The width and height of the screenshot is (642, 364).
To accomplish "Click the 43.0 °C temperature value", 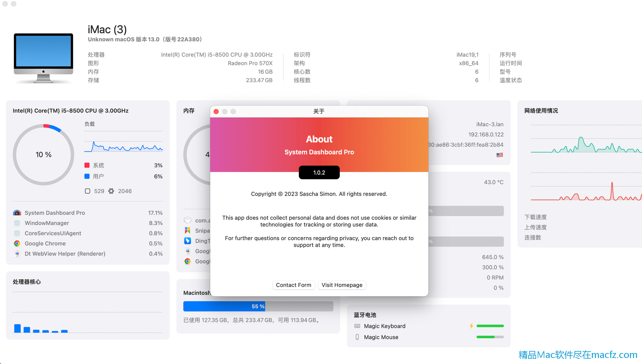I will pyautogui.click(x=494, y=182).
